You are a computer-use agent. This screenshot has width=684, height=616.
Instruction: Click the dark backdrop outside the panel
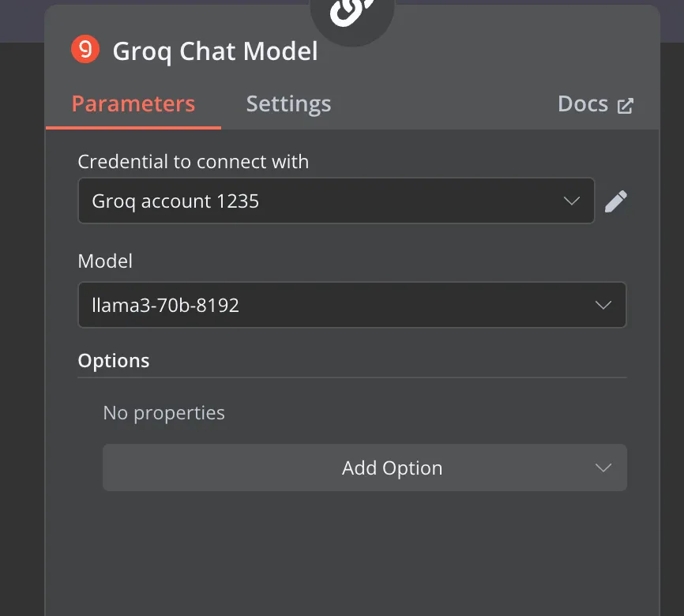21,306
